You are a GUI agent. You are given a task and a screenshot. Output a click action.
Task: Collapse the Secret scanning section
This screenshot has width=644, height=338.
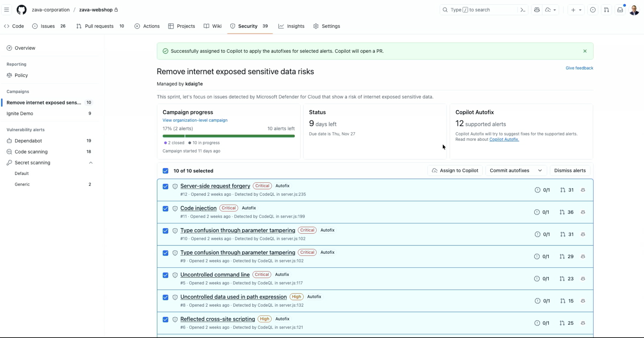(x=91, y=163)
